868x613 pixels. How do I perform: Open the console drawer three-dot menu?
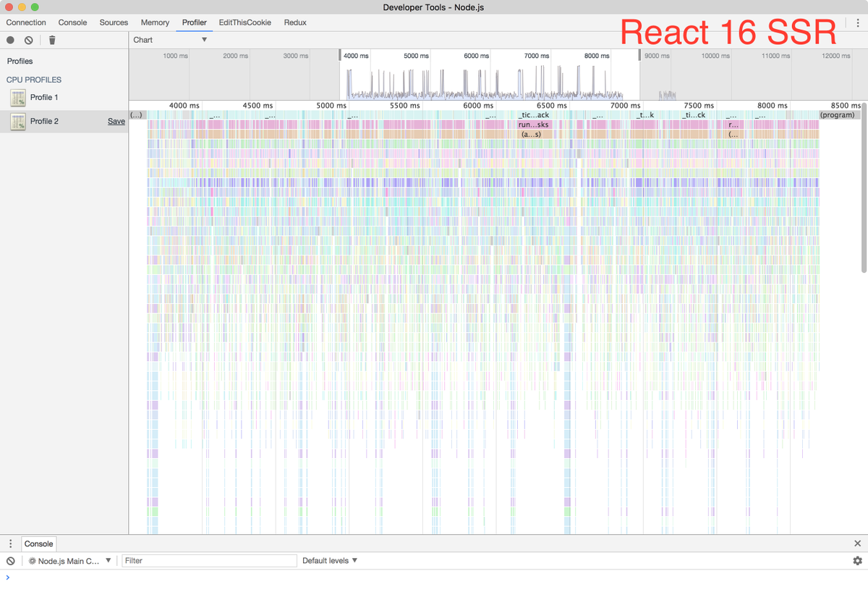pos(10,544)
